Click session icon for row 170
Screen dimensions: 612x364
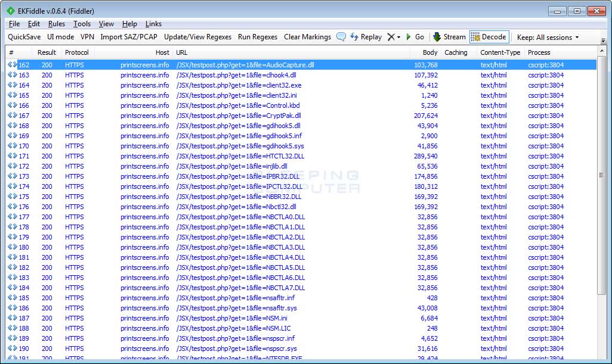[x=12, y=146]
